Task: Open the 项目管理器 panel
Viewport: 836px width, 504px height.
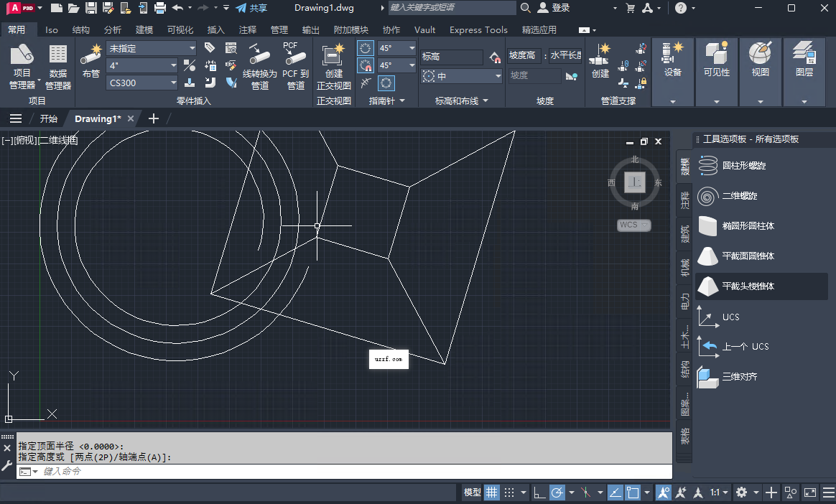Action: point(22,68)
